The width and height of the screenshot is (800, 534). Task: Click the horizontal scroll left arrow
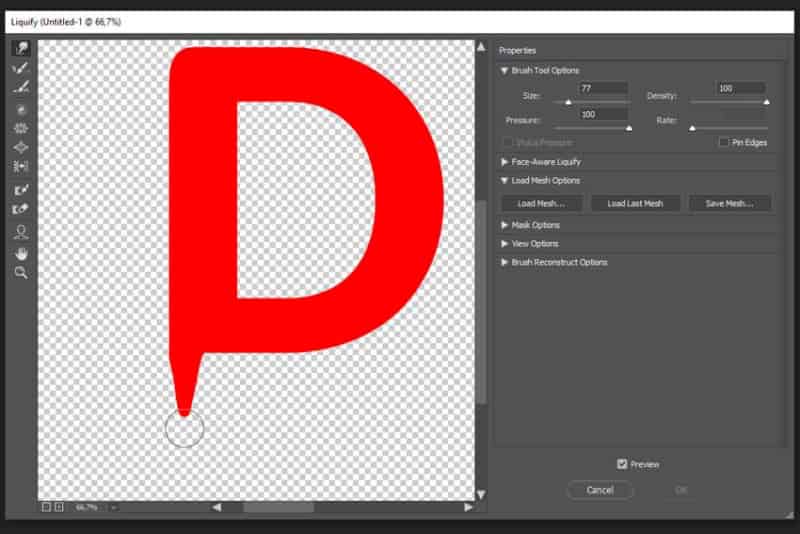[x=217, y=507]
